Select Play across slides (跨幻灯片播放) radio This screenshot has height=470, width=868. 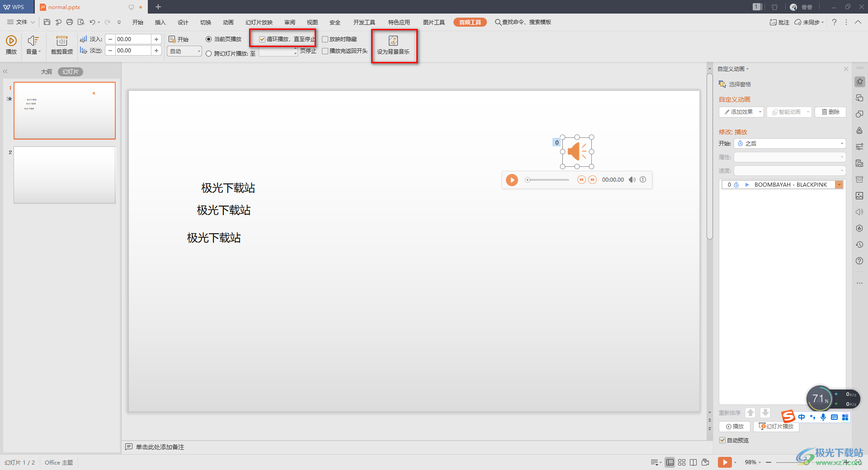click(x=208, y=53)
